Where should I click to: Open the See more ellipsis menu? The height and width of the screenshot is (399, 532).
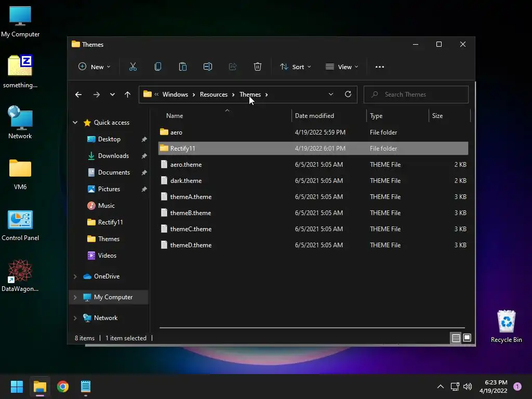point(380,67)
